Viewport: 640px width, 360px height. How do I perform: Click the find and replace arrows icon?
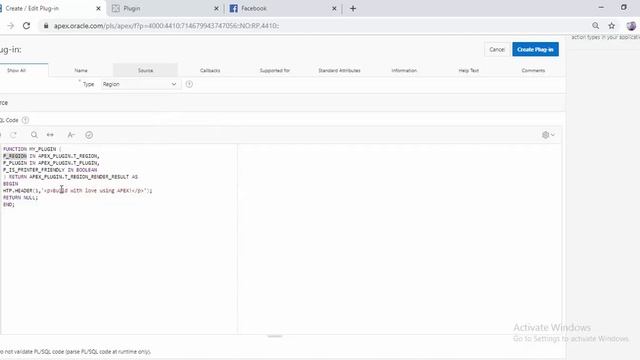tap(50, 135)
